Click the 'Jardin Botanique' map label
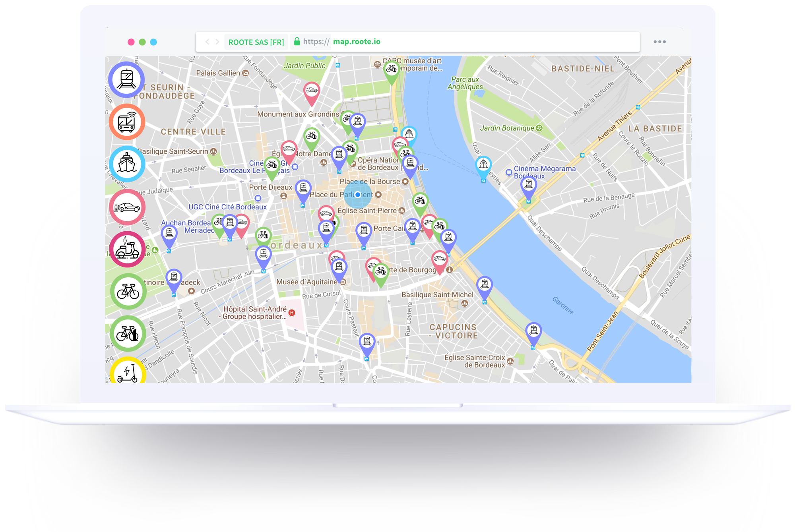 [x=507, y=128]
